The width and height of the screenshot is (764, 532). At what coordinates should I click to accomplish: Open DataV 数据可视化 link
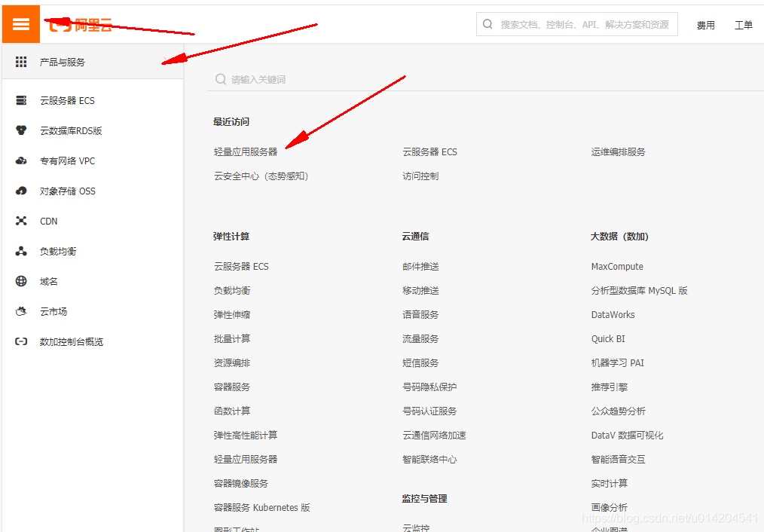627,435
